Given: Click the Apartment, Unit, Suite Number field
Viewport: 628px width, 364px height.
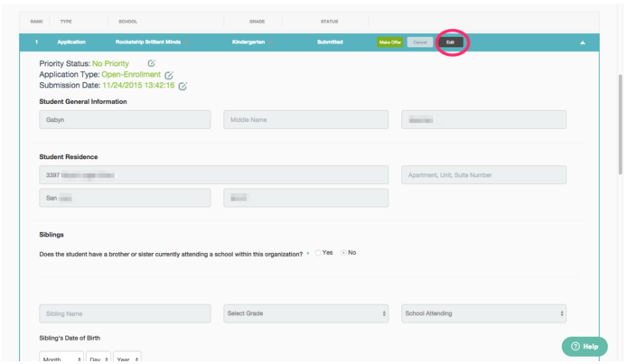Looking at the screenshot, I should (483, 175).
